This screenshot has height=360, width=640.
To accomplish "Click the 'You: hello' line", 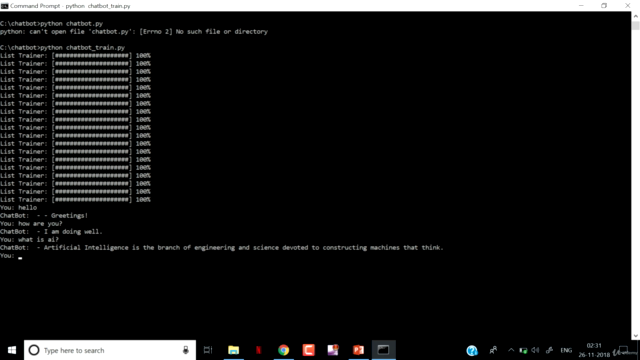I will [18, 207].
